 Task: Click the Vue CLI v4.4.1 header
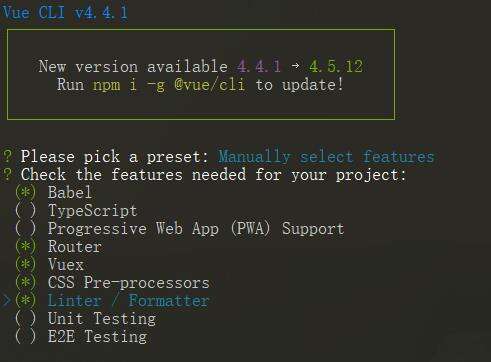click(65, 13)
